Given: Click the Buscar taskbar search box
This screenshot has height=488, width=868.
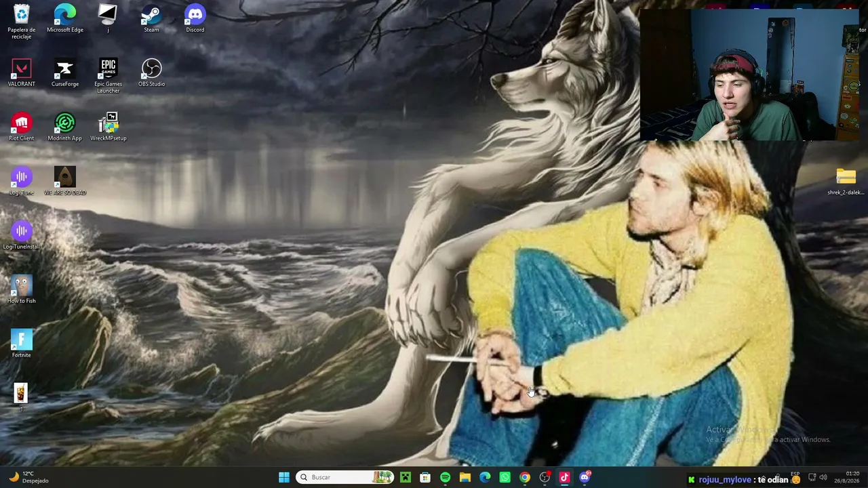Looking at the screenshot, I should click(346, 477).
